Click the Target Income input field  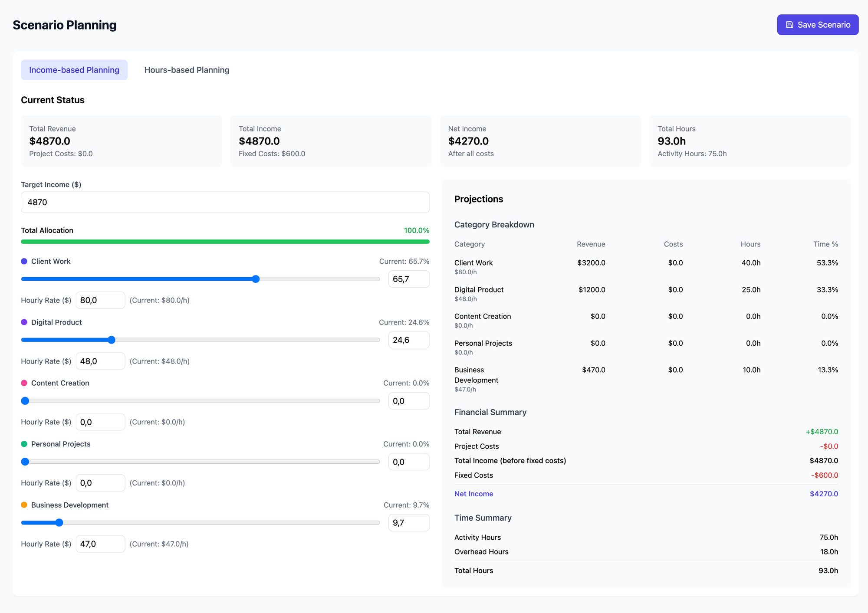225,202
